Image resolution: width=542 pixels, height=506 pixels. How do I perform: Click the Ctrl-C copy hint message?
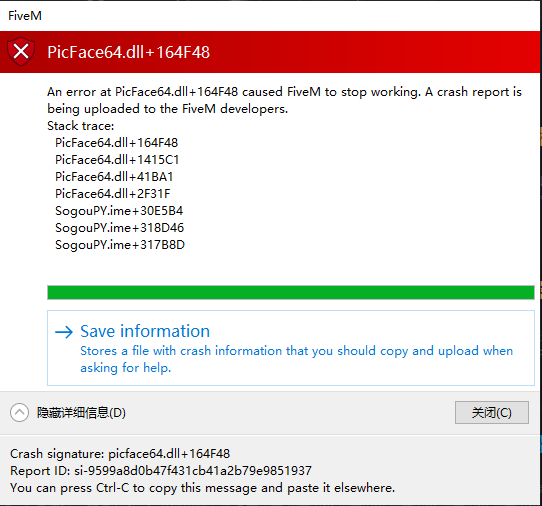click(x=202, y=488)
